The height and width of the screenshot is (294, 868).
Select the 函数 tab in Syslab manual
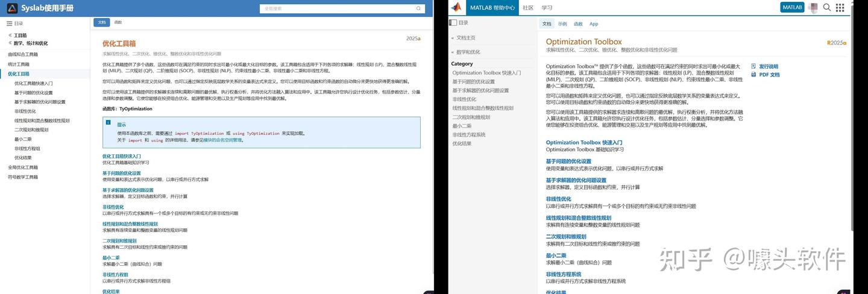(x=118, y=22)
